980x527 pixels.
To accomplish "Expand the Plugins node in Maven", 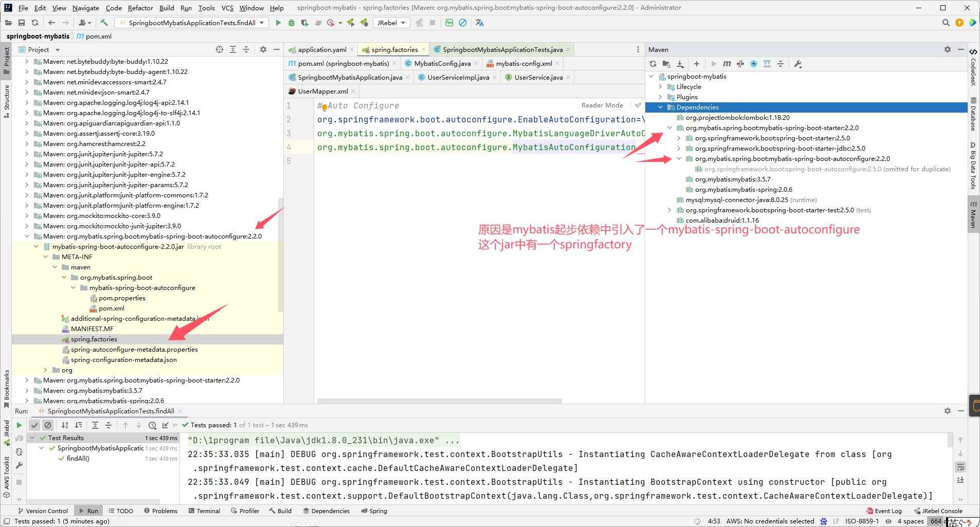I will [x=661, y=97].
